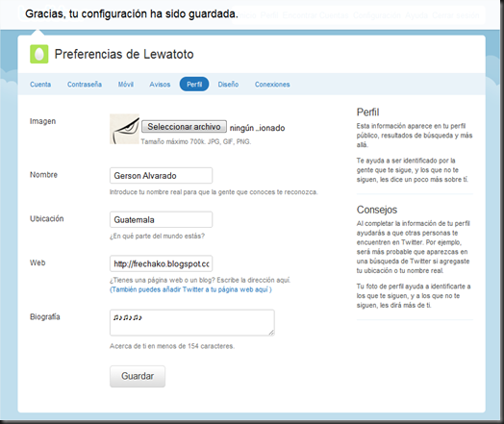Viewport: 504px width, 424px height.
Task: Click inside the Biografía text area
Action: click(x=192, y=323)
